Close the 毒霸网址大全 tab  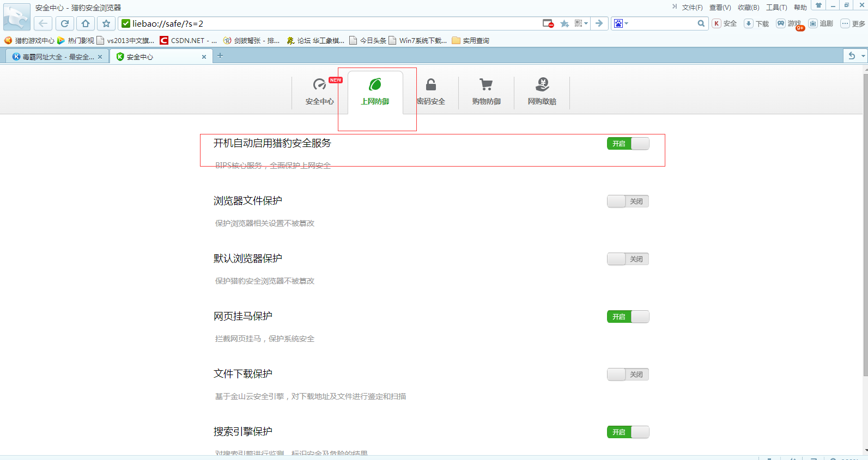click(100, 57)
